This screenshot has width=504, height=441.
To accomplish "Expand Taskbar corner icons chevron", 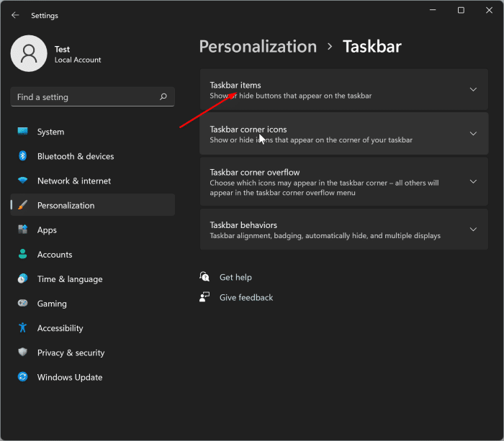I will (473, 134).
